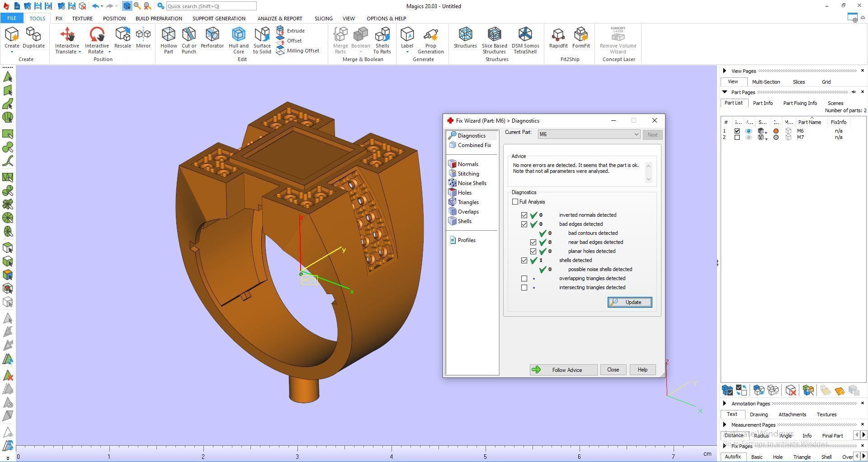Open Combined Fix page

[x=470, y=145]
